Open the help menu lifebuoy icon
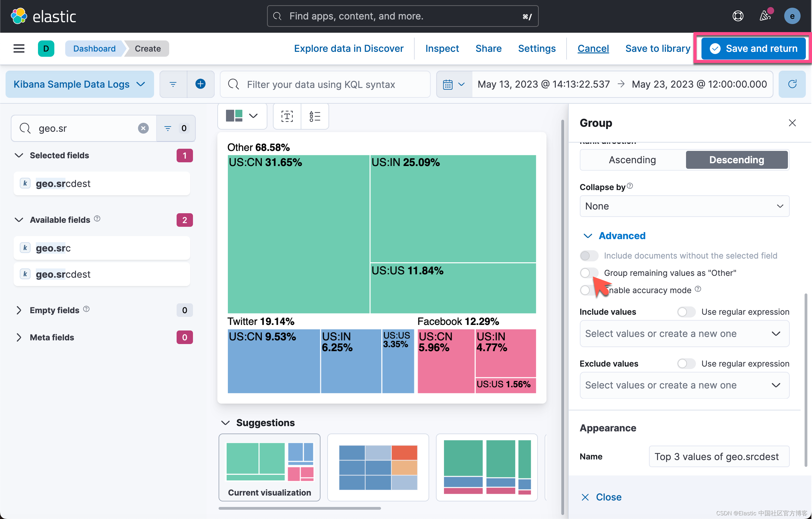Screen dimensions: 812x519 point(738,16)
